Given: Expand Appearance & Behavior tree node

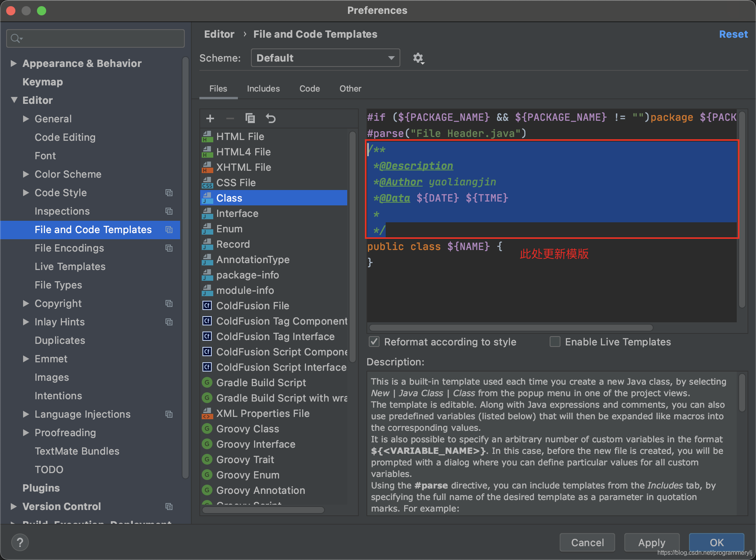Looking at the screenshot, I should pyautogui.click(x=13, y=63).
